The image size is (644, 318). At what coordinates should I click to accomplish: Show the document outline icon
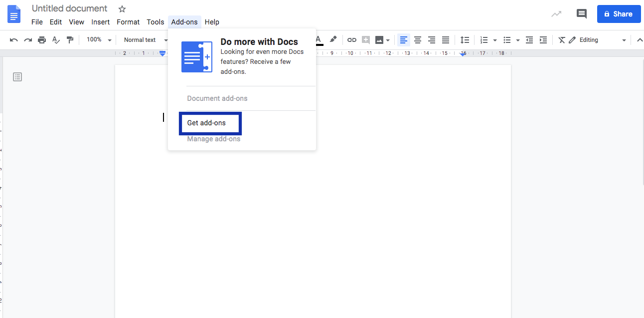17,77
